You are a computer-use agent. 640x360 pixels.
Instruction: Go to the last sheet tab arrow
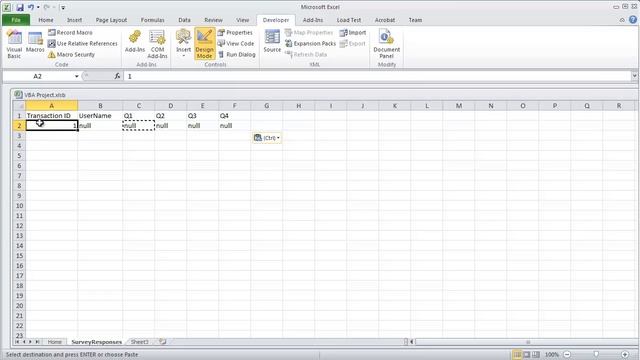pyautogui.click(x=37, y=342)
